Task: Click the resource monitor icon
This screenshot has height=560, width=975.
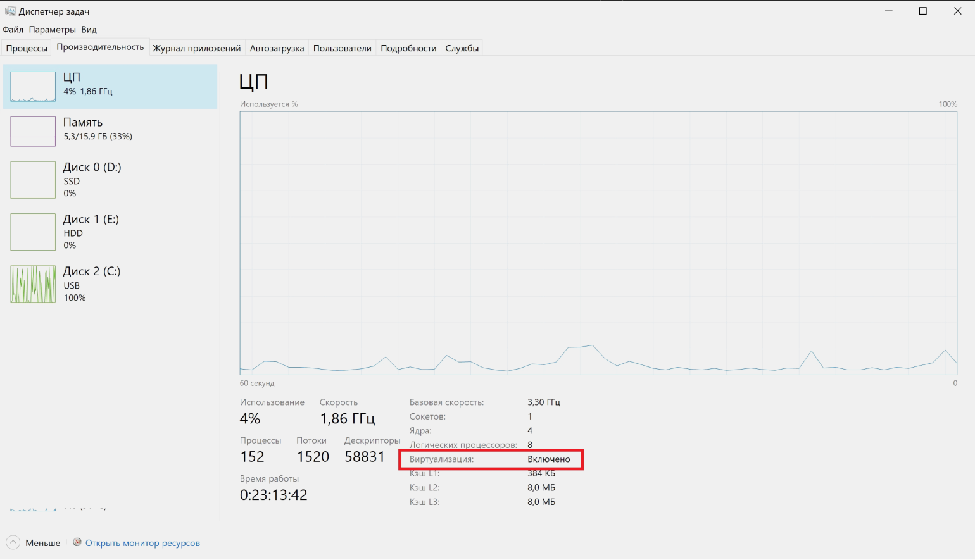Action: coord(77,542)
